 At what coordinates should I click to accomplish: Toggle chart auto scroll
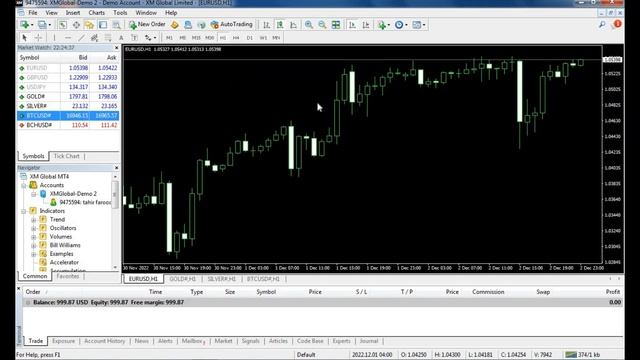(x=352, y=25)
